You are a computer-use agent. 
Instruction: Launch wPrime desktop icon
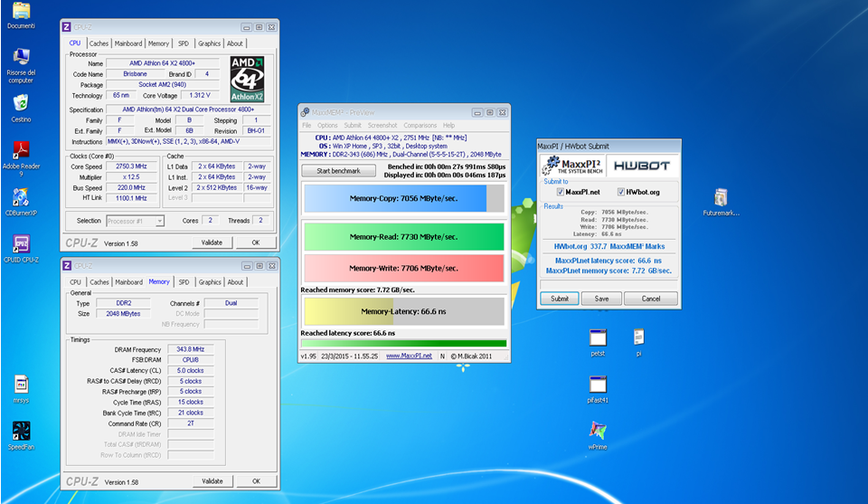coord(598,435)
